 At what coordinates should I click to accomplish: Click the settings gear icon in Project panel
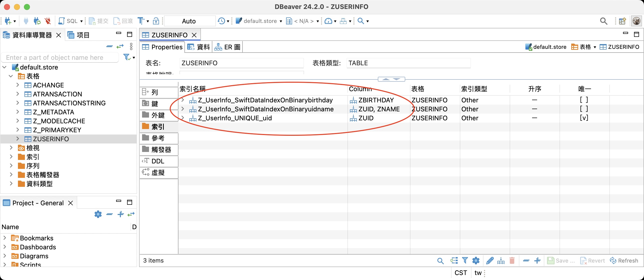point(98,214)
